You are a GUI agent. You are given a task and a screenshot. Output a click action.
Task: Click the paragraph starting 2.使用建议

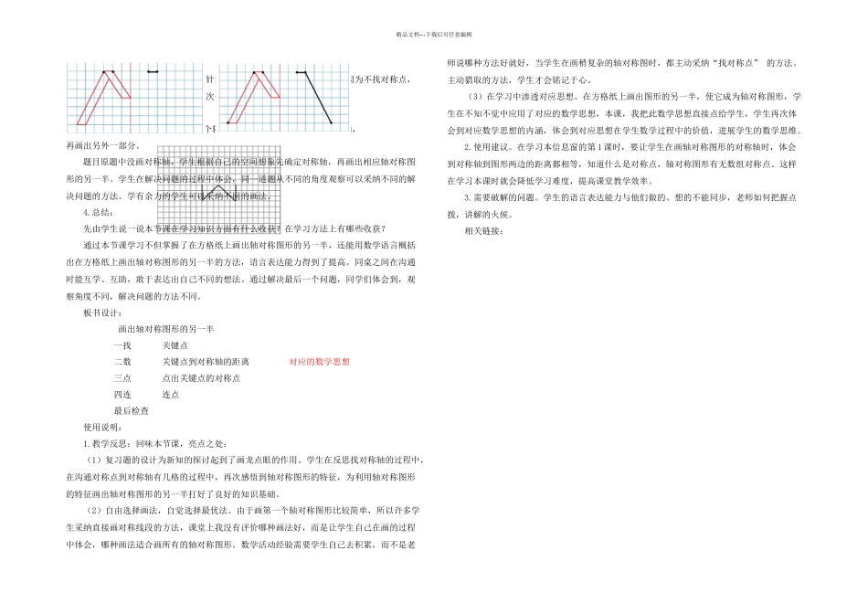coord(621,164)
